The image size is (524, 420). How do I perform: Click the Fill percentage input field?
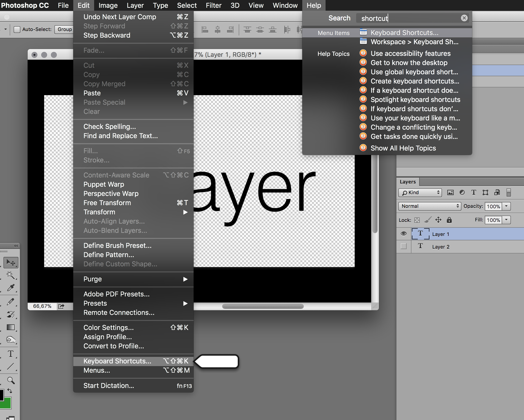493,220
